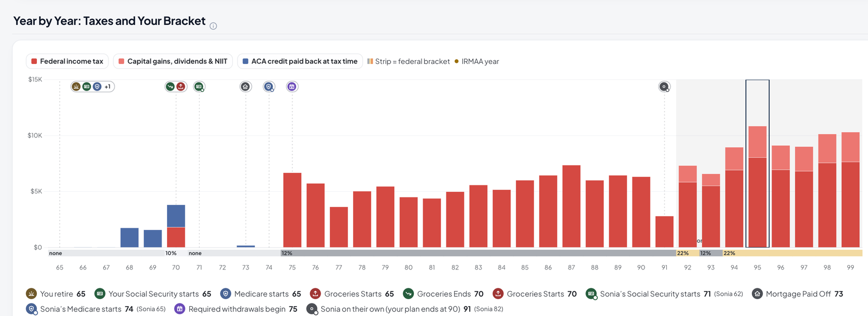Image resolution: width=868 pixels, height=316 pixels.
Task: Click the blue ACA bar at age 68
Action: point(130,238)
